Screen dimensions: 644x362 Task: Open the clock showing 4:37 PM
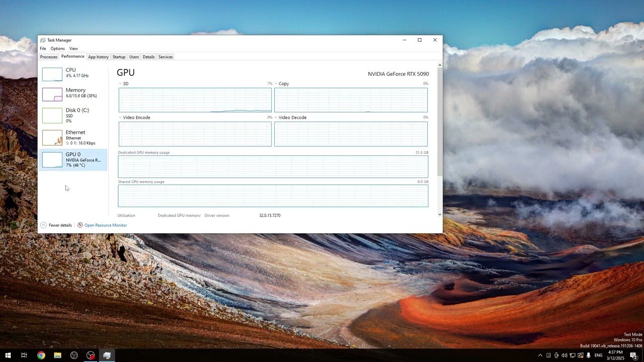click(615, 355)
